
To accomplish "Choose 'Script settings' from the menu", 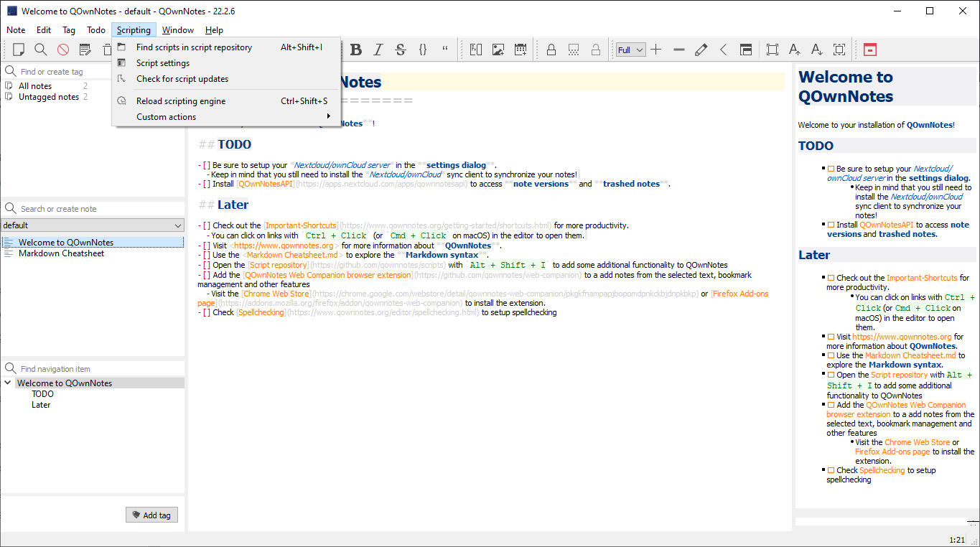I will 226,63.
